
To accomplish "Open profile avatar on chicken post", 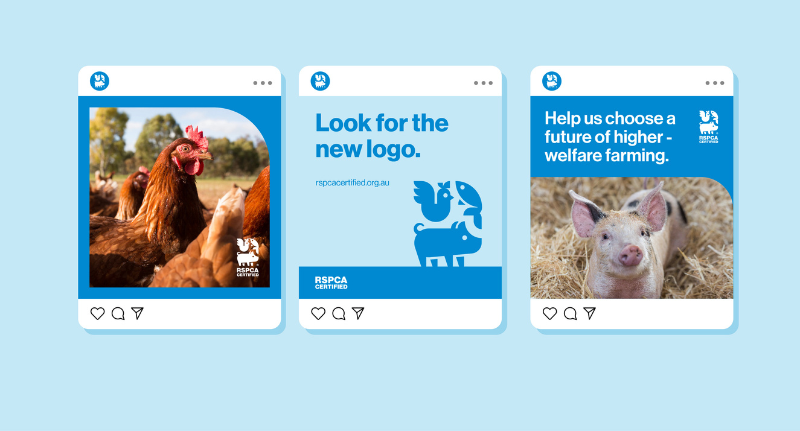I will (x=99, y=81).
